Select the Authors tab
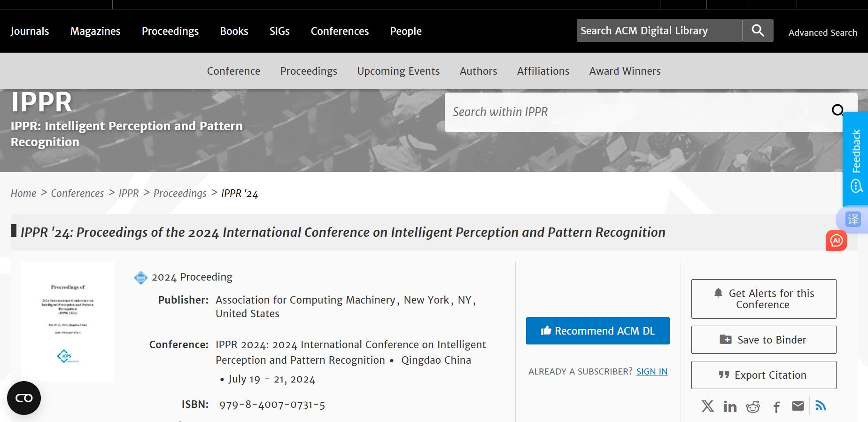This screenshot has height=422, width=868. [x=478, y=71]
